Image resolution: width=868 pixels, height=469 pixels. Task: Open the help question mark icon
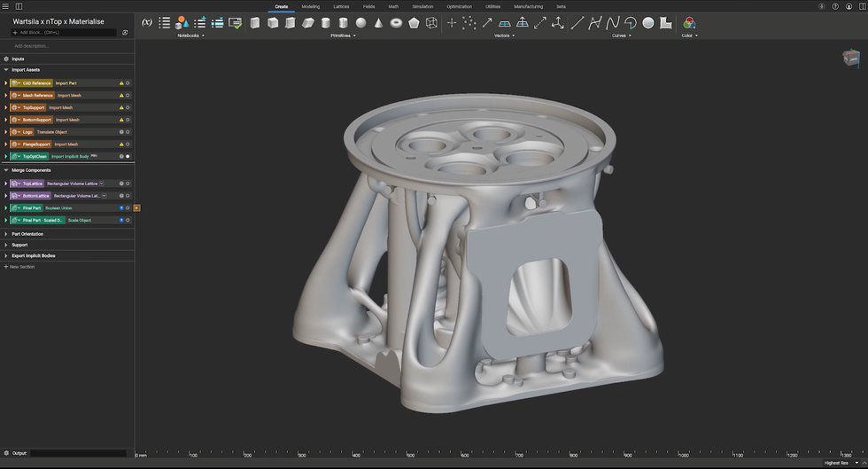coord(835,6)
